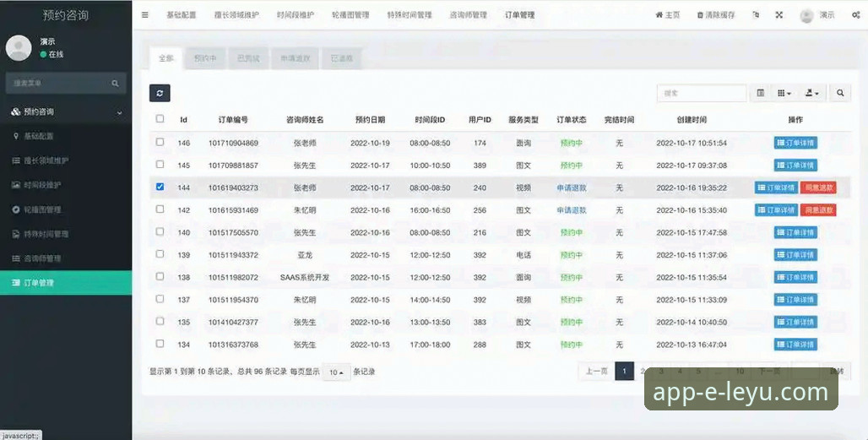This screenshot has height=440, width=868.
Task: Open the columns grid dropdown
Action: [784, 93]
